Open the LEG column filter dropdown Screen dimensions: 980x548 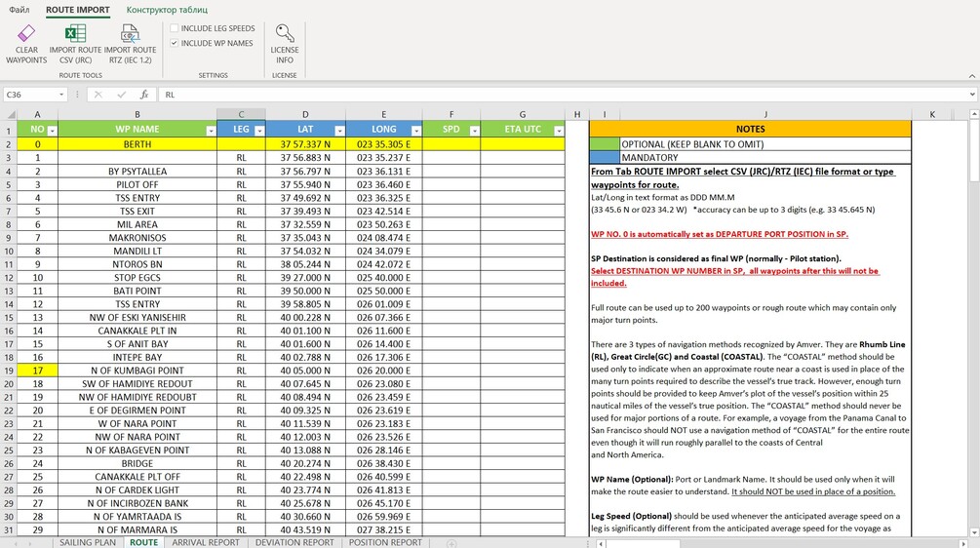click(x=259, y=130)
